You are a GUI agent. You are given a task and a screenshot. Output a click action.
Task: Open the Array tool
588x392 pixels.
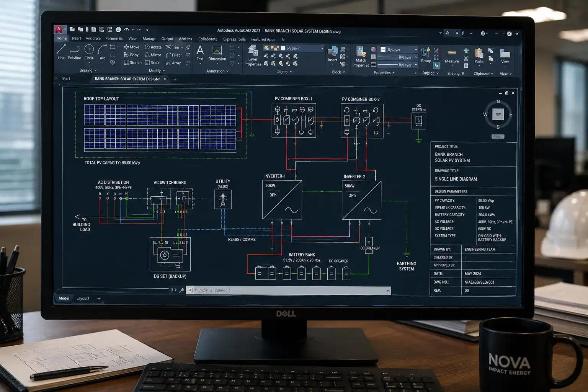(x=173, y=63)
